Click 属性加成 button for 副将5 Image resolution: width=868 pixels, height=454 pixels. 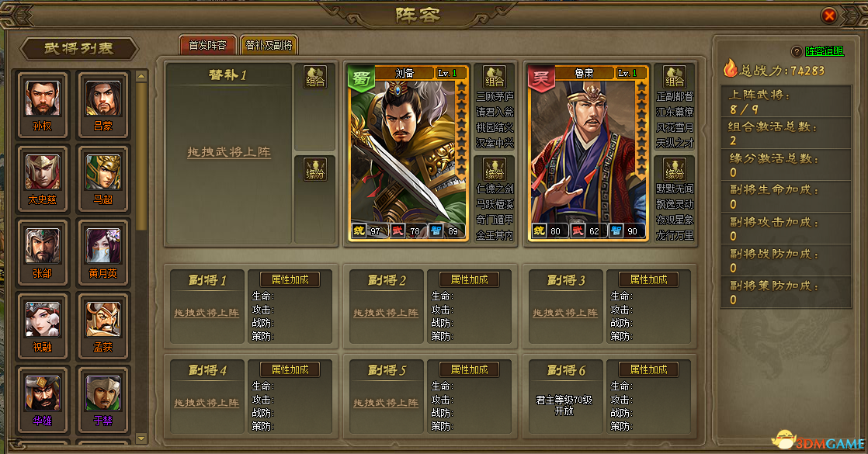470,369
